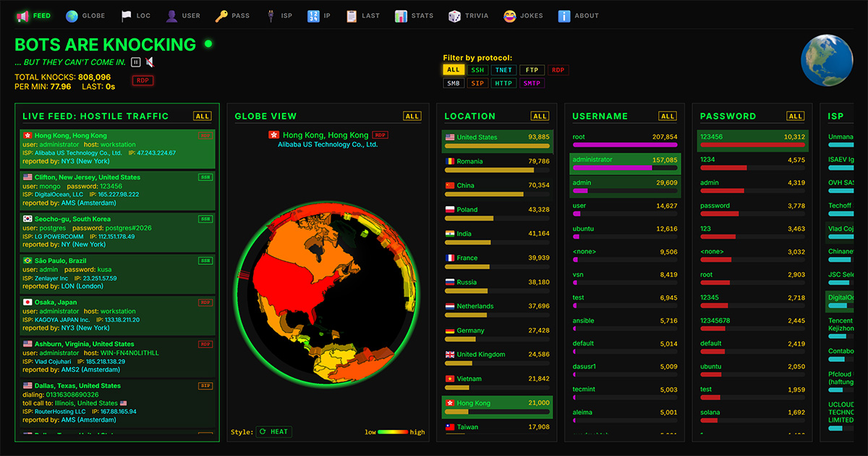Select the Osaka, Japan feed entry
Screen dimensions: 868x456
117,316
